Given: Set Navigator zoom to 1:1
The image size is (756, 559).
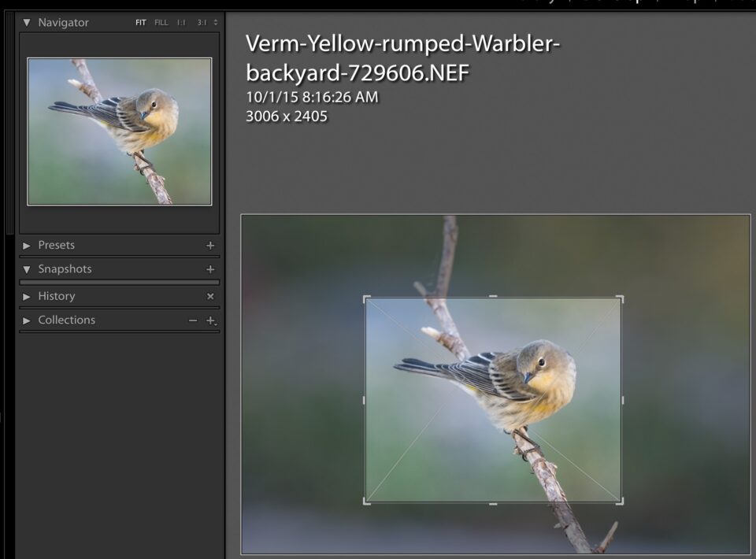Looking at the screenshot, I should pyautogui.click(x=182, y=23).
